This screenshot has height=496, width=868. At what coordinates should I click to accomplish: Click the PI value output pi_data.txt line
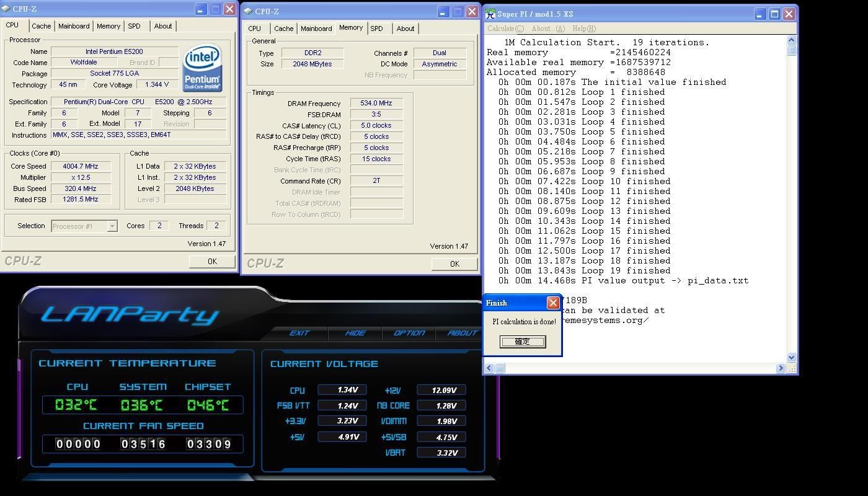(623, 281)
